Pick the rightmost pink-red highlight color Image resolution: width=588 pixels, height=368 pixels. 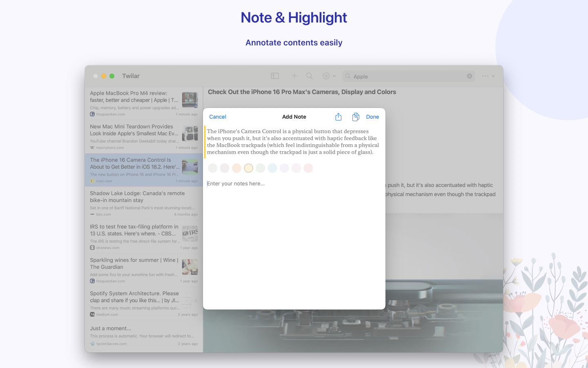coord(308,168)
